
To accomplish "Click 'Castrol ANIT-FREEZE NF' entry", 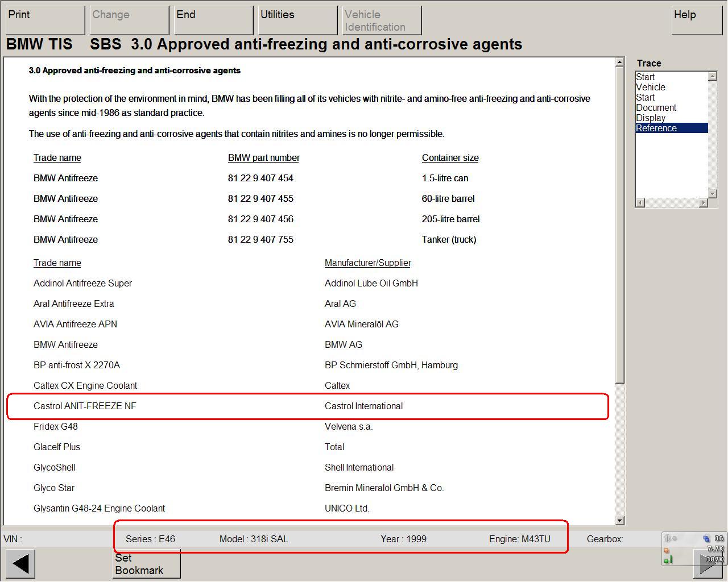I will pos(85,406).
